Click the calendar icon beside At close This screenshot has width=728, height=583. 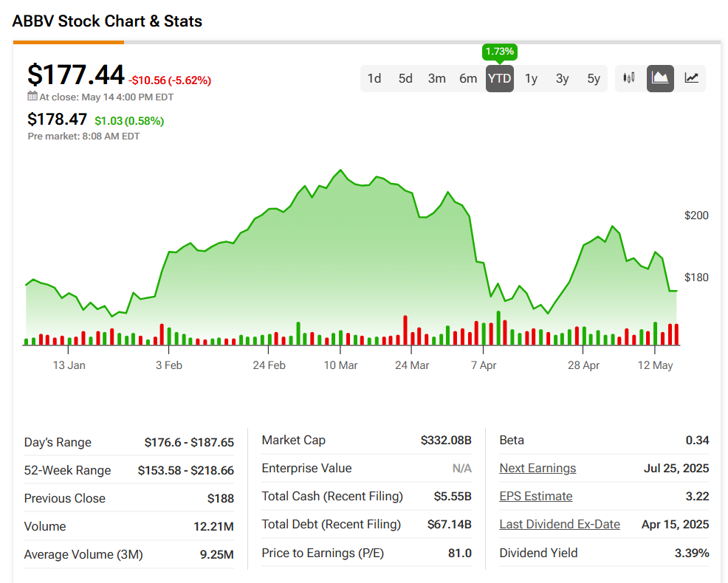click(32, 97)
